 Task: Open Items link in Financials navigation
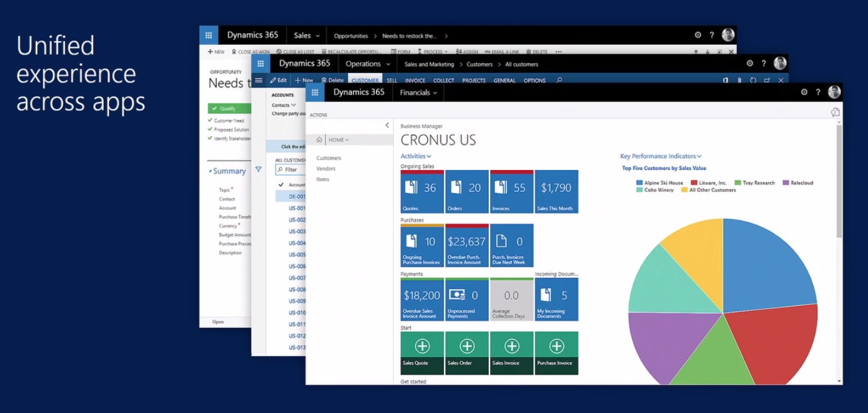(323, 179)
